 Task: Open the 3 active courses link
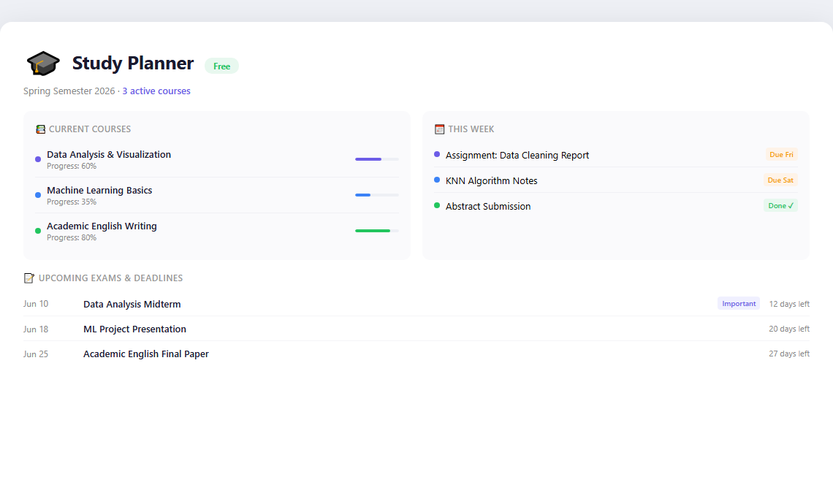156,91
